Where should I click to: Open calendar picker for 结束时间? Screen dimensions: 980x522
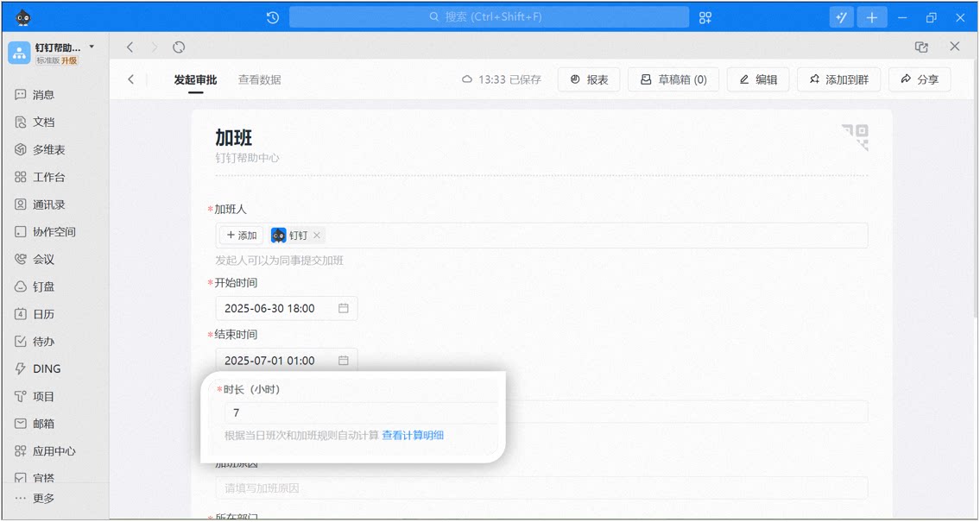pos(343,361)
